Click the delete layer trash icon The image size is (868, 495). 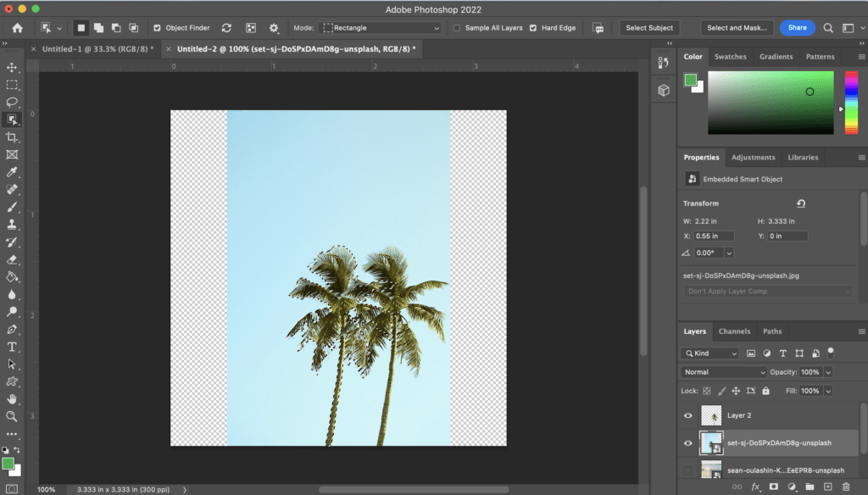tap(846, 487)
